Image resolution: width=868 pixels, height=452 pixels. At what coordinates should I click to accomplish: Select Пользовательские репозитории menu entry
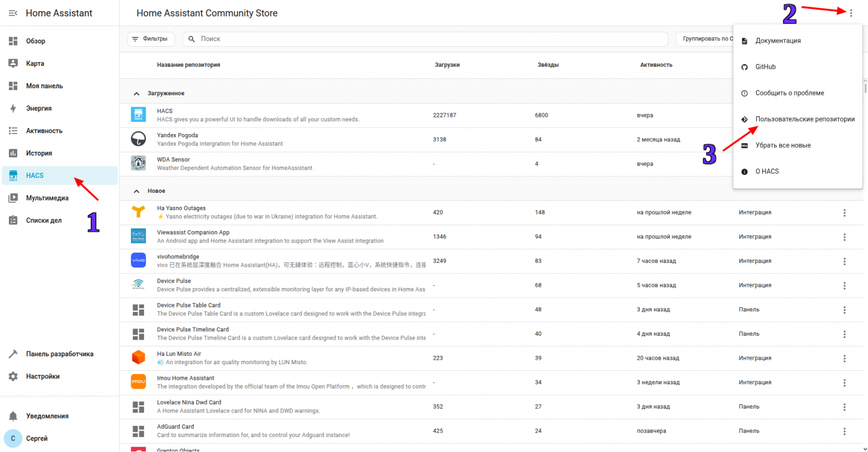(x=804, y=119)
